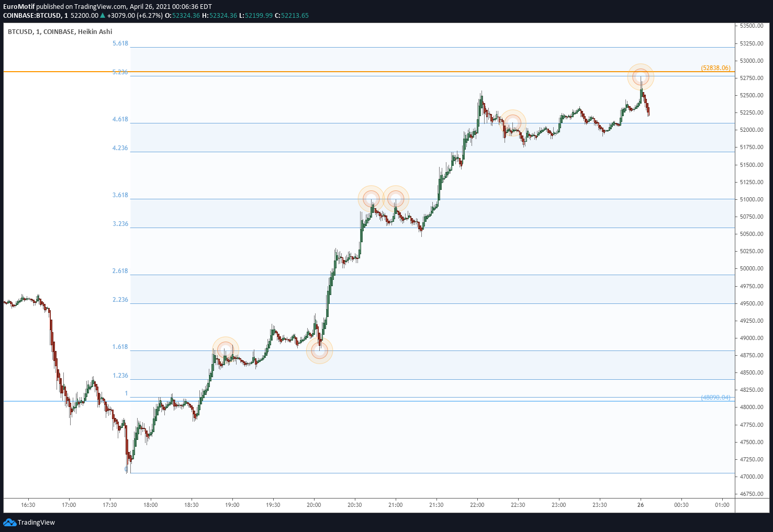Click the close value C:52213.65
The image size is (773, 532).
point(291,15)
